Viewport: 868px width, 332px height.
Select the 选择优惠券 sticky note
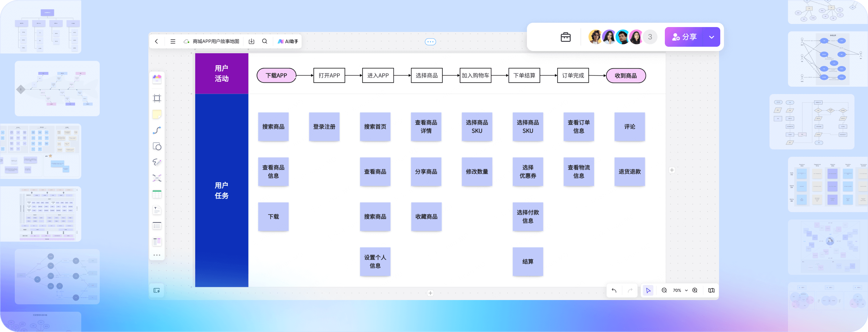coord(528,172)
